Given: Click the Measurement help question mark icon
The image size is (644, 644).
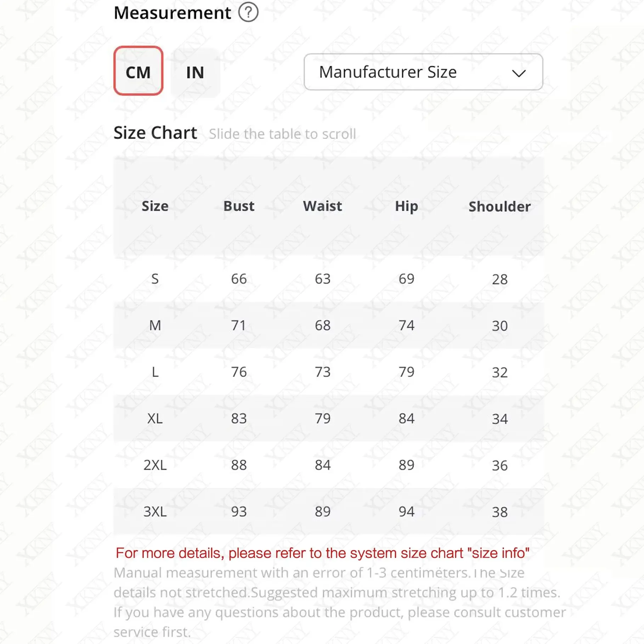Looking at the screenshot, I should (248, 13).
